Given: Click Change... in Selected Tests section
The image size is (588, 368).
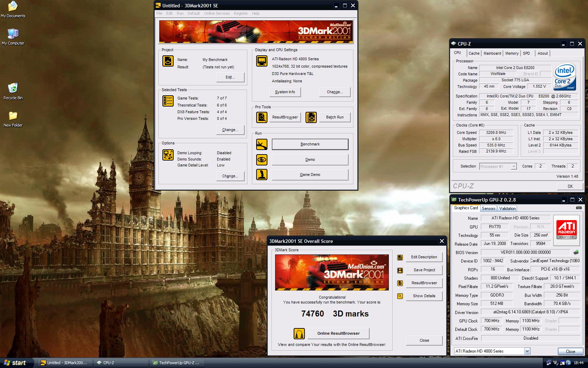Looking at the screenshot, I should coord(230,130).
